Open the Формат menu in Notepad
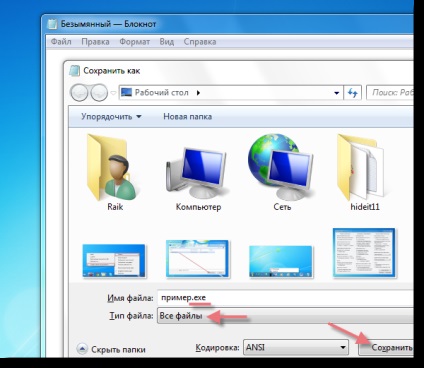The width and height of the screenshot is (424, 368). pos(134,42)
